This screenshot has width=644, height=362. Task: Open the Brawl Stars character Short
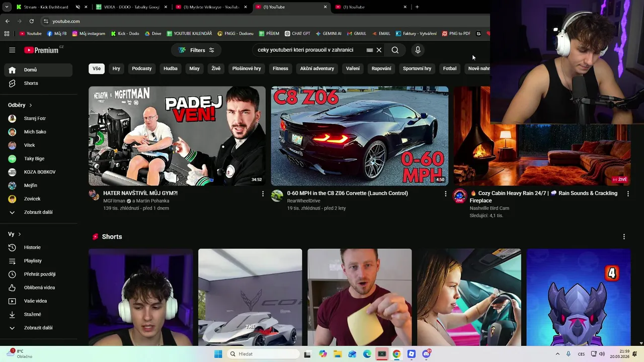point(579,298)
